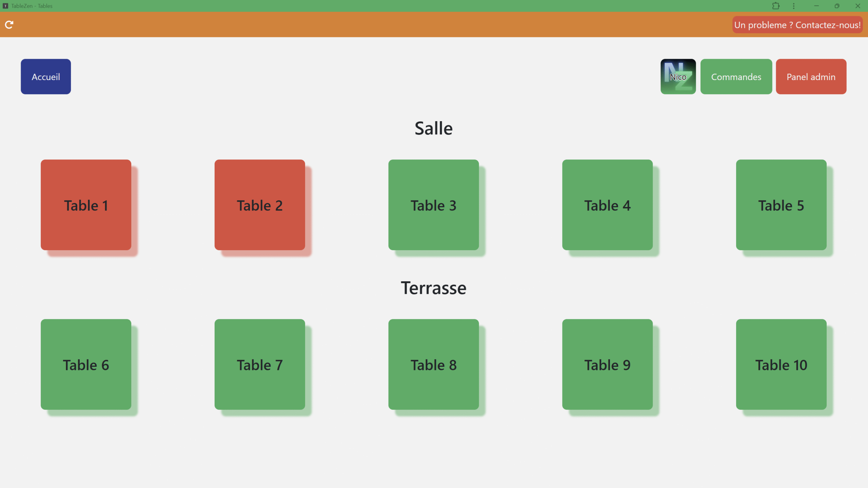Open Table 3 in Salle

click(433, 205)
